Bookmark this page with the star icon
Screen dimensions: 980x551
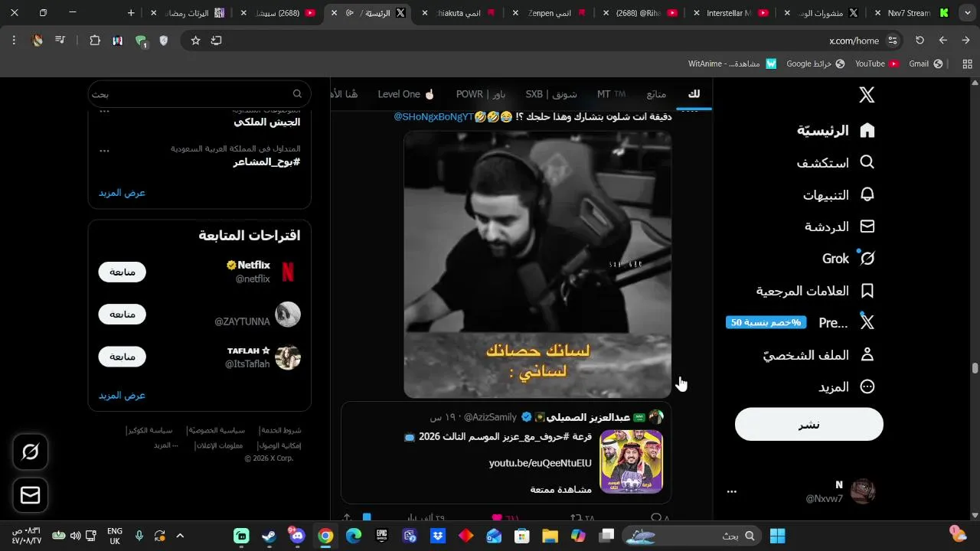pos(195,41)
